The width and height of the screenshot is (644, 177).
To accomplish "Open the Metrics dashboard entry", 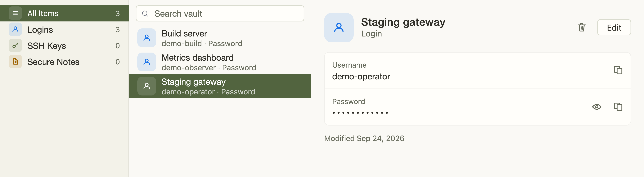I will click(x=220, y=62).
